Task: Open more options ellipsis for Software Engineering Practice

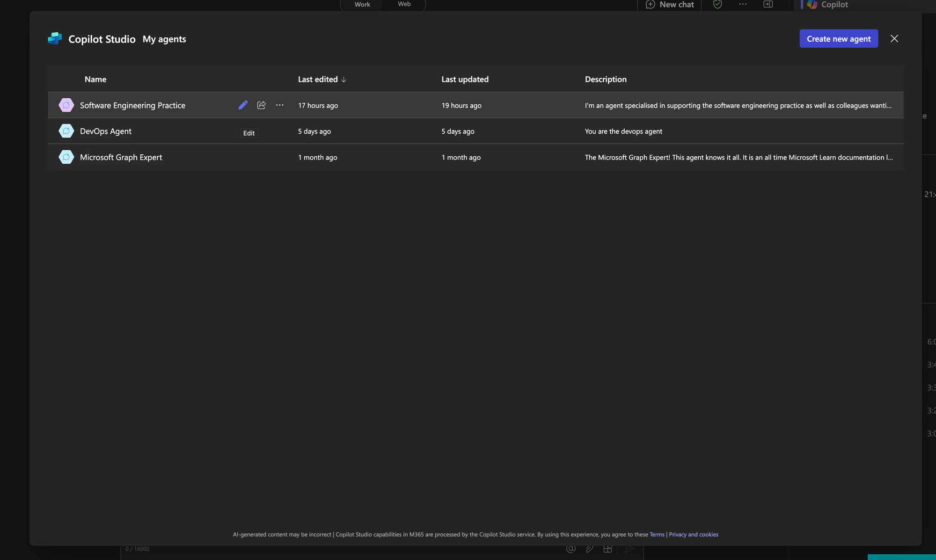Action: 280,105
